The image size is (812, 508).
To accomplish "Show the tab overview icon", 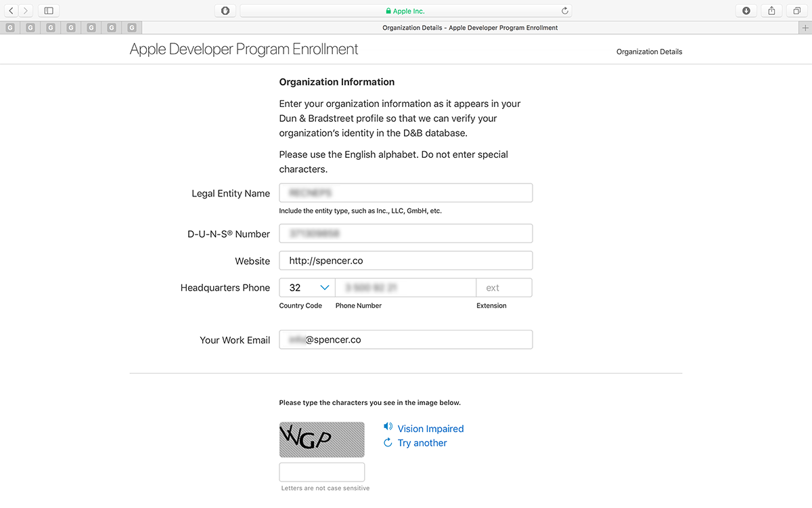I will 796,10.
